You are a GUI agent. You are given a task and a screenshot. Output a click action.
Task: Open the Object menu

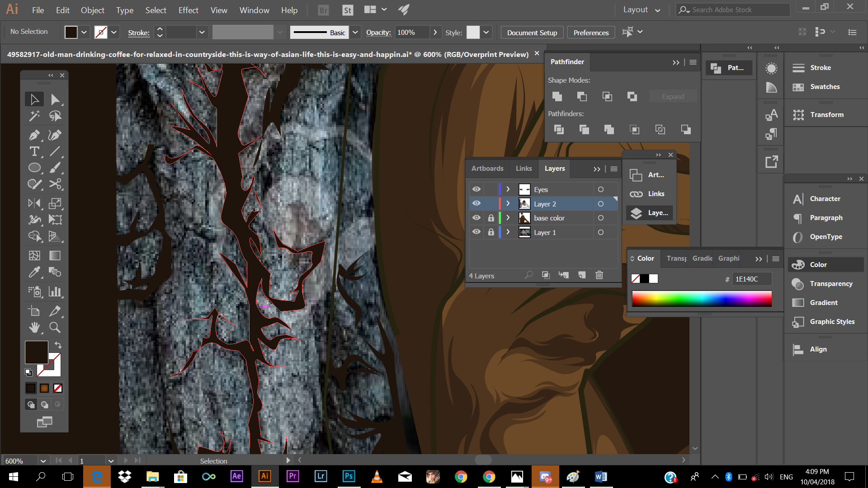coord(93,10)
